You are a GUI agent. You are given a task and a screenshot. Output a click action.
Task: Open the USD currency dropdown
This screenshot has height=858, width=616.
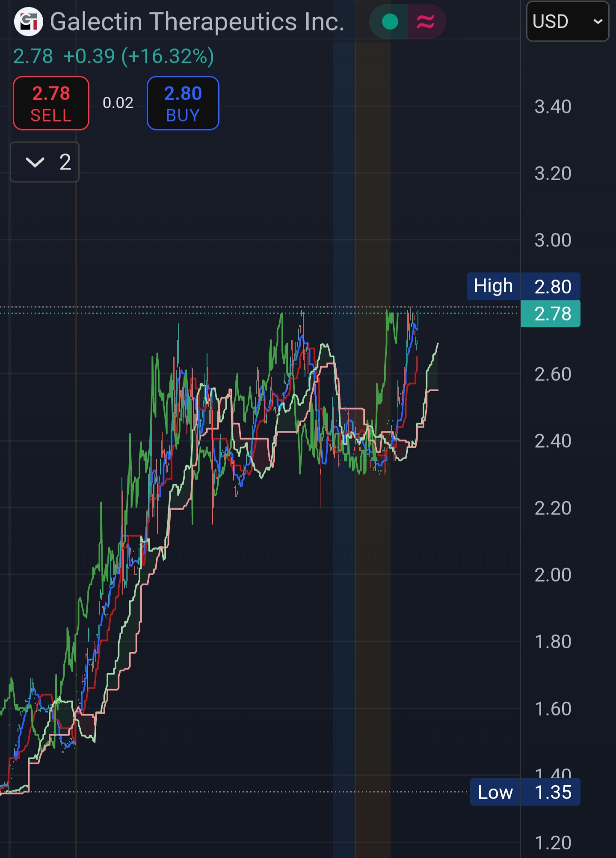tap(567, 21)
